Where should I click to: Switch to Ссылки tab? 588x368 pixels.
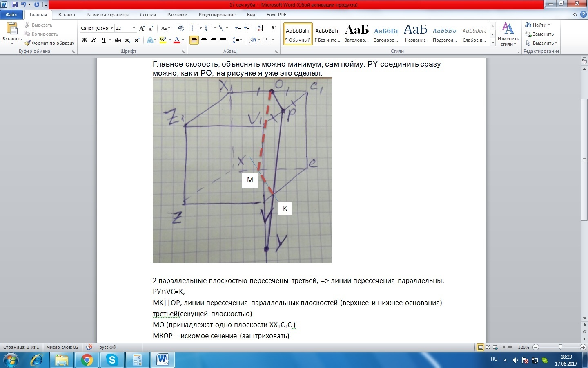148,15
